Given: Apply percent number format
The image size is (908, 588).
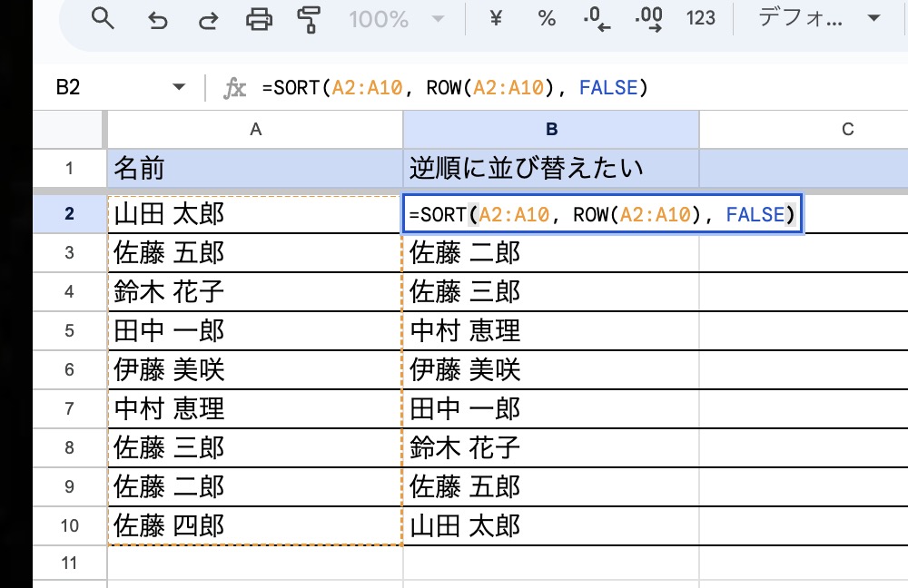Looking at the screenshot, I should [547, 19].
